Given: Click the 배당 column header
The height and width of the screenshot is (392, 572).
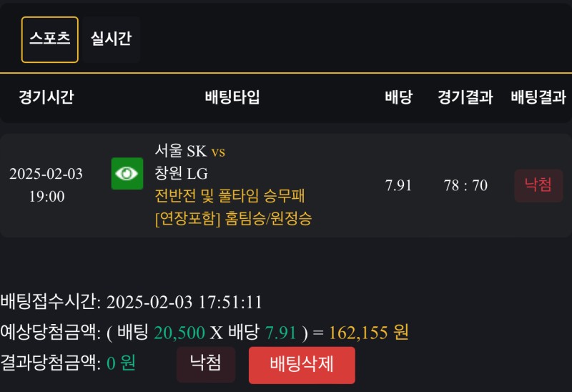Looking at the screenshot, I should (398, 98).
